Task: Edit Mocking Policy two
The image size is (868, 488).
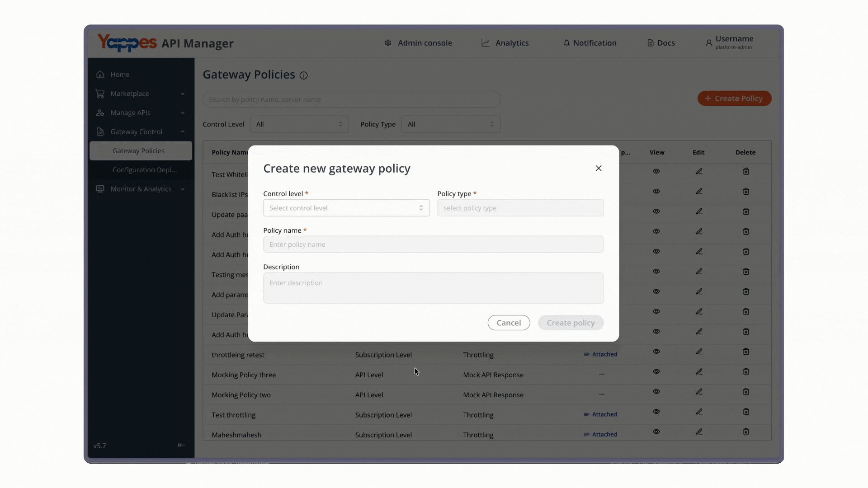Action: pos(699,391)
